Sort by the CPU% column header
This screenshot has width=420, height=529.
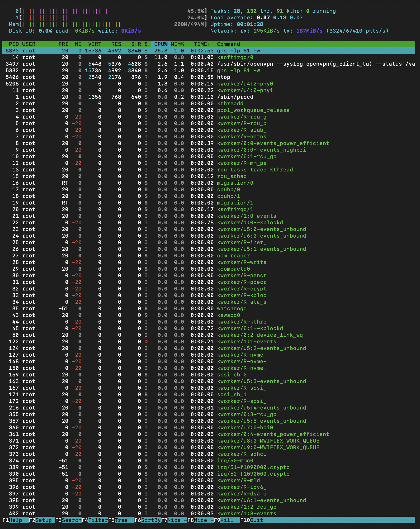tap(161, 44)
